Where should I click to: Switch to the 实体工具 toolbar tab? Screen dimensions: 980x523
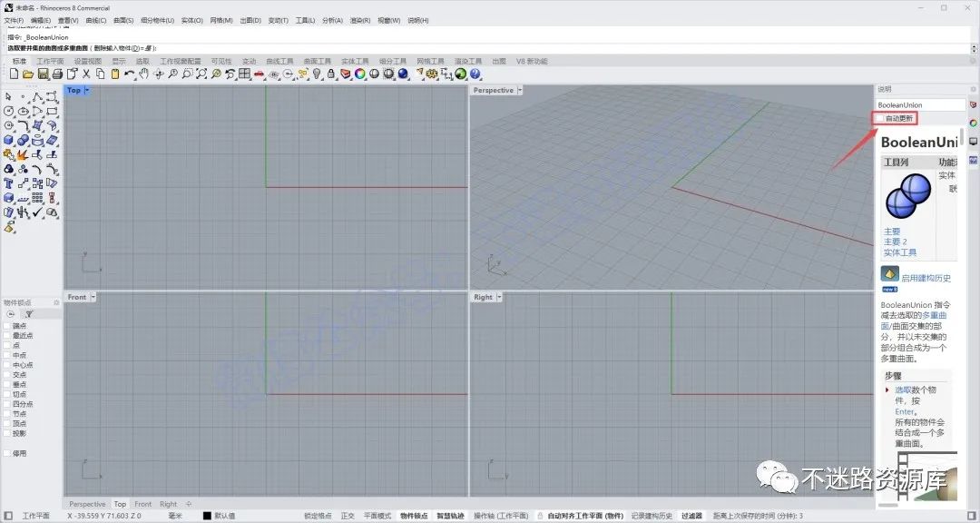coord(355,62)
